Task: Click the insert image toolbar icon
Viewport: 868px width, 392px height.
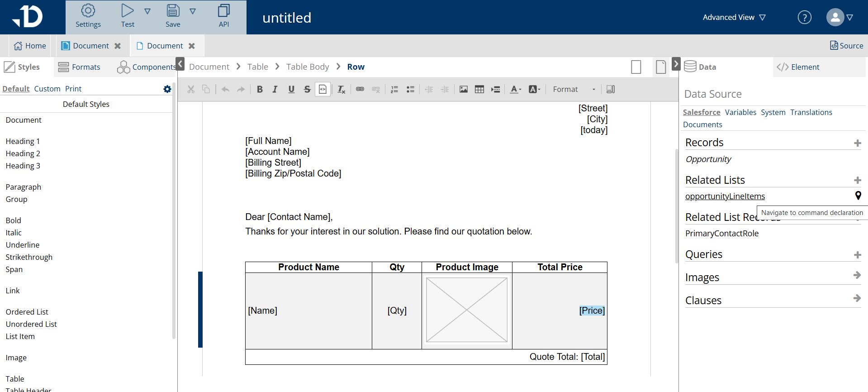Action: [464, 89]
